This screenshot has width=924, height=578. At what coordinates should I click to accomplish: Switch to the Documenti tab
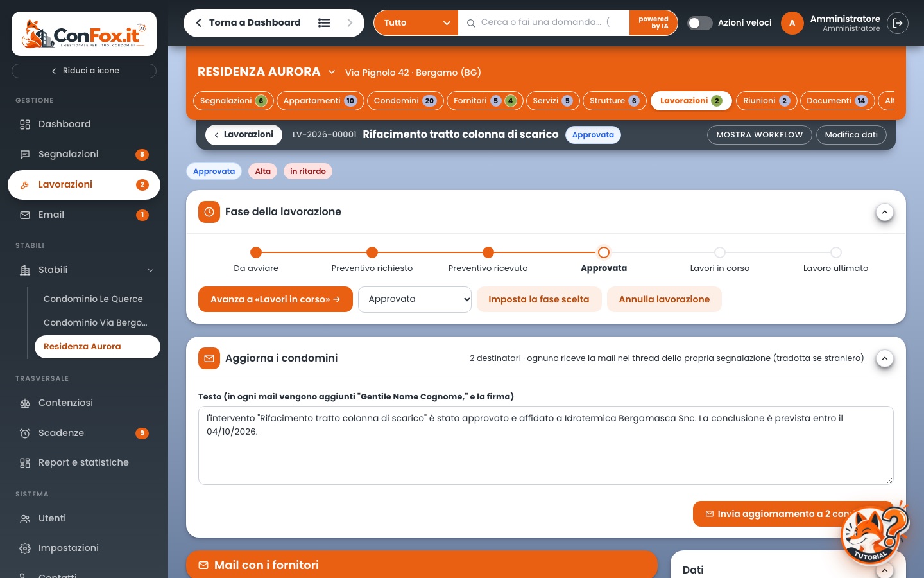point(837,101)
